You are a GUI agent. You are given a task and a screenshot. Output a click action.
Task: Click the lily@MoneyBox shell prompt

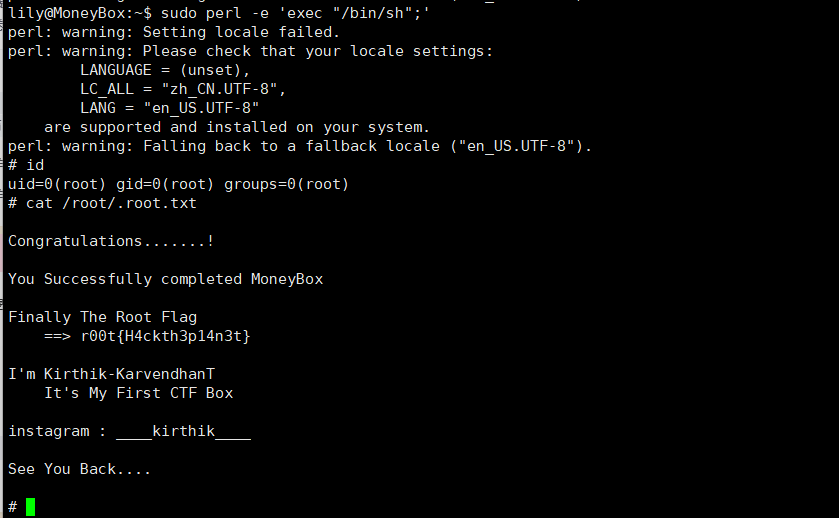pos(76,13)
